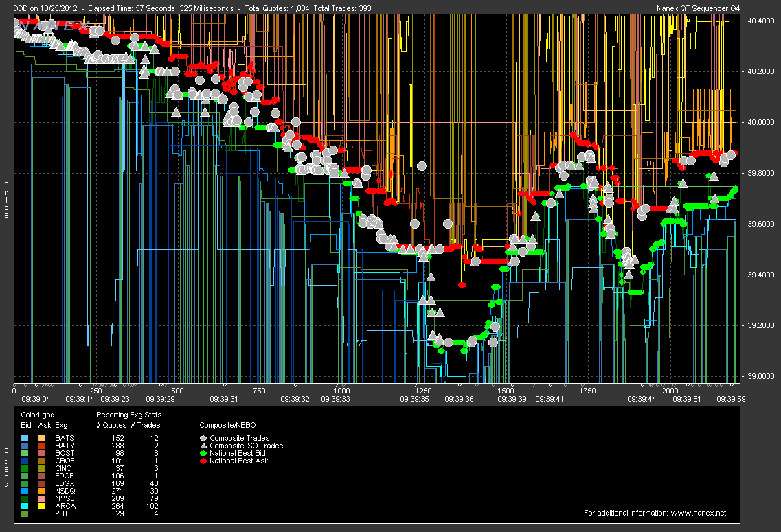
Task: Click the Composite Trades circle legend icon
Action: pyautogui.click(x=203, y=439)
